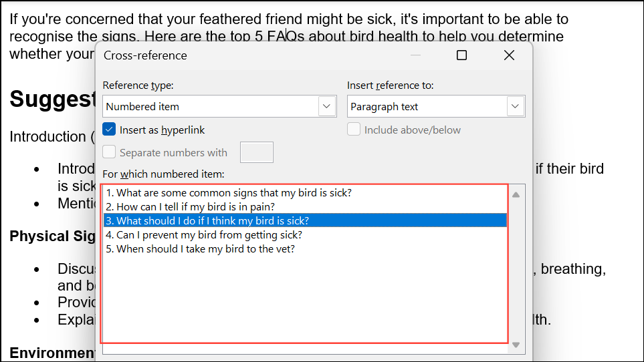
Task: Tick the Separate numbers with checkbox
Action: tap(110, 152)
